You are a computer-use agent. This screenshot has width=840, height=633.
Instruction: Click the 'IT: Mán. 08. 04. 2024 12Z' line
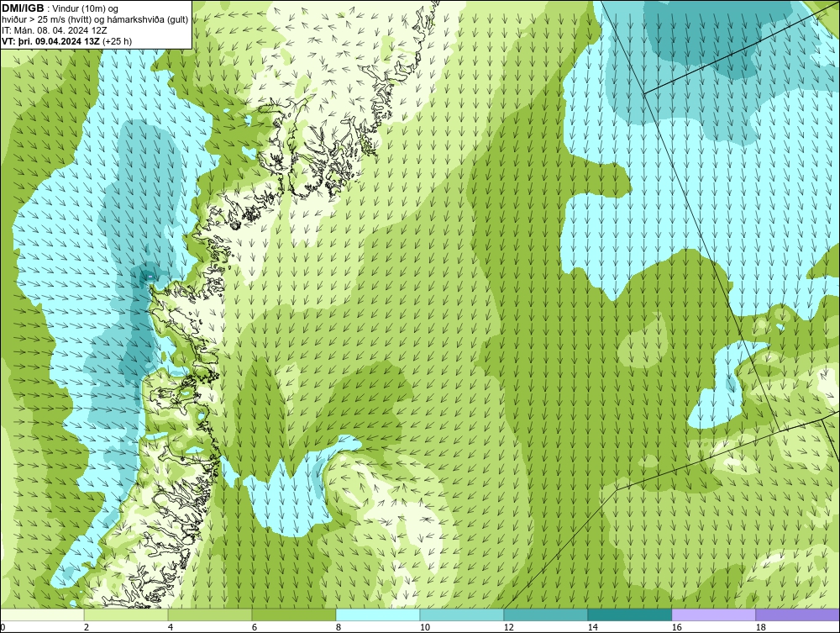click(x=54, y=30)
